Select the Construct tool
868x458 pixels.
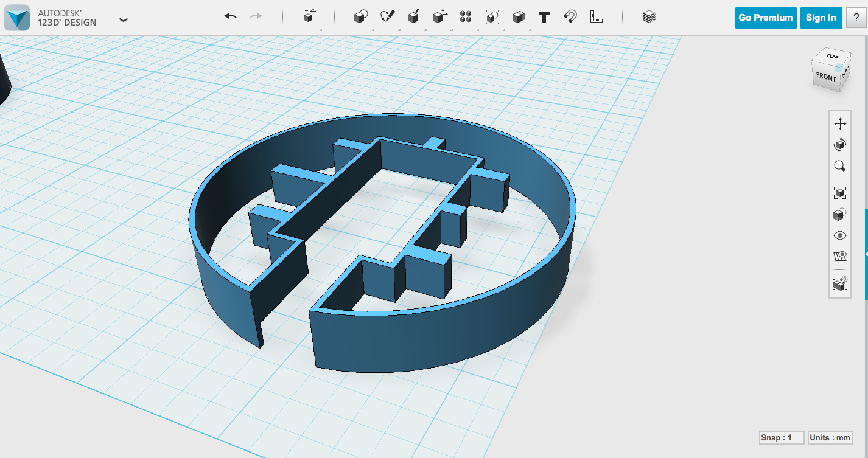(413, 17)
